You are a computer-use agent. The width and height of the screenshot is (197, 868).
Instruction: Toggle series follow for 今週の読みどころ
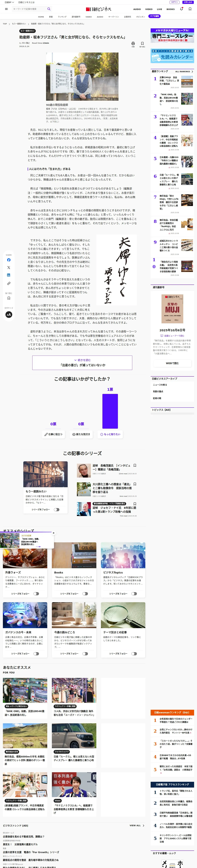(x=85, y=654)
